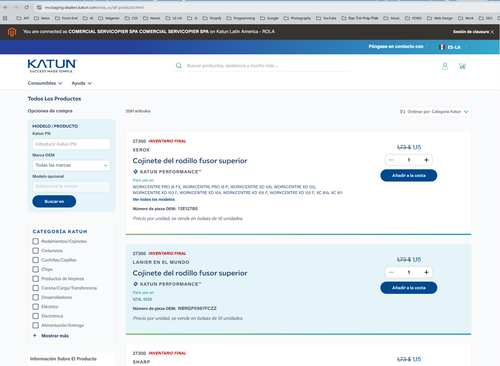The width and height of the screenshot is (500, 366).
Task: Check the Rodamientos/Cojinetes category filter
Action: click(x=36, y=241)
